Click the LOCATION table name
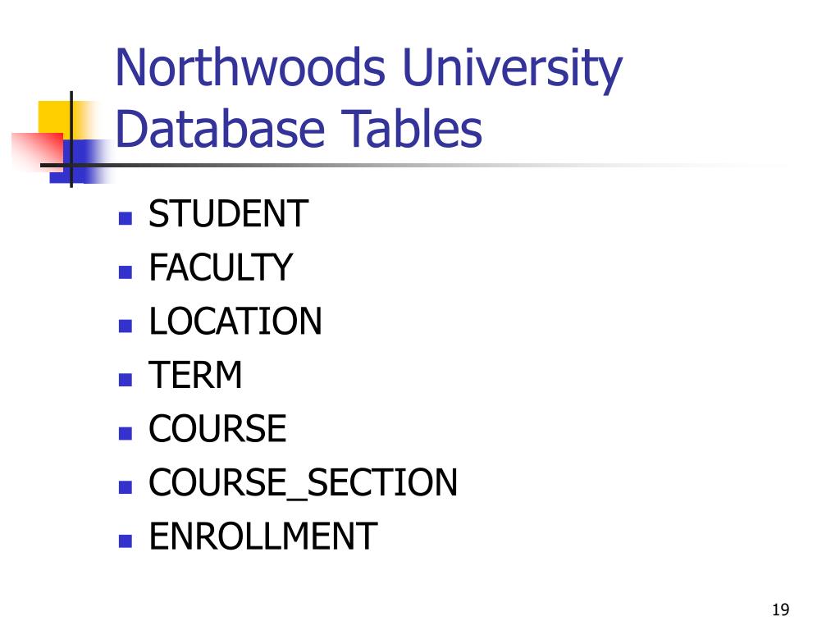This screenshot has width=840, height=630. (235, 321)
